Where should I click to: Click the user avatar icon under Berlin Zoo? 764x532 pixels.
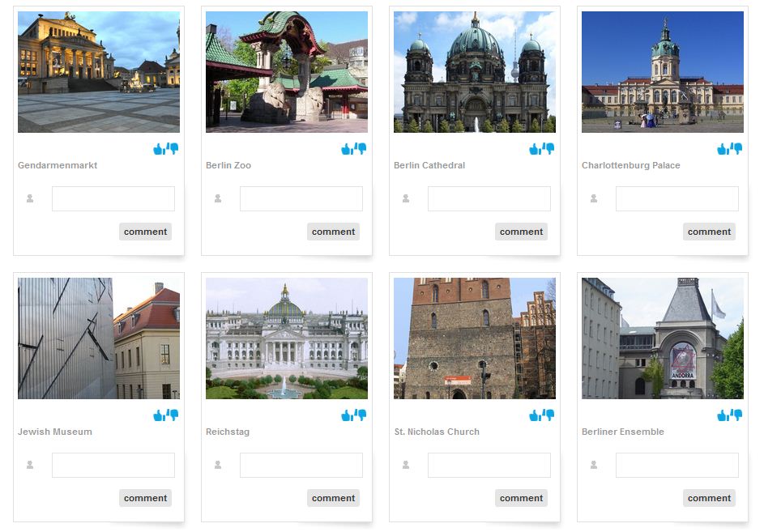point(218,198)
